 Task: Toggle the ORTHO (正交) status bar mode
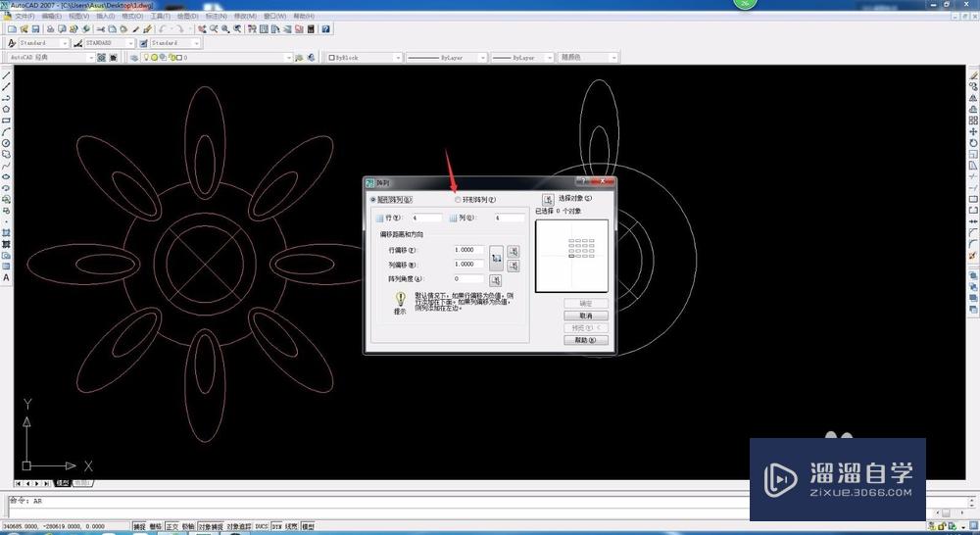tap(172, 526)
